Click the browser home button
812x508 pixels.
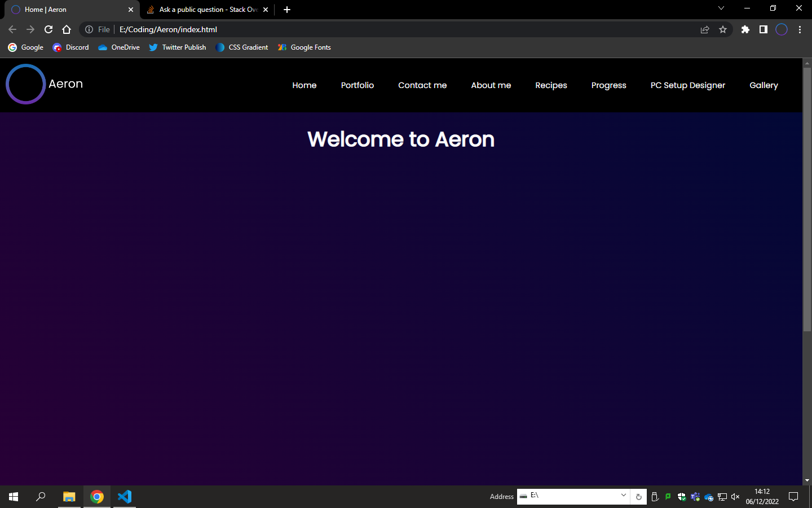click(67, 29)
